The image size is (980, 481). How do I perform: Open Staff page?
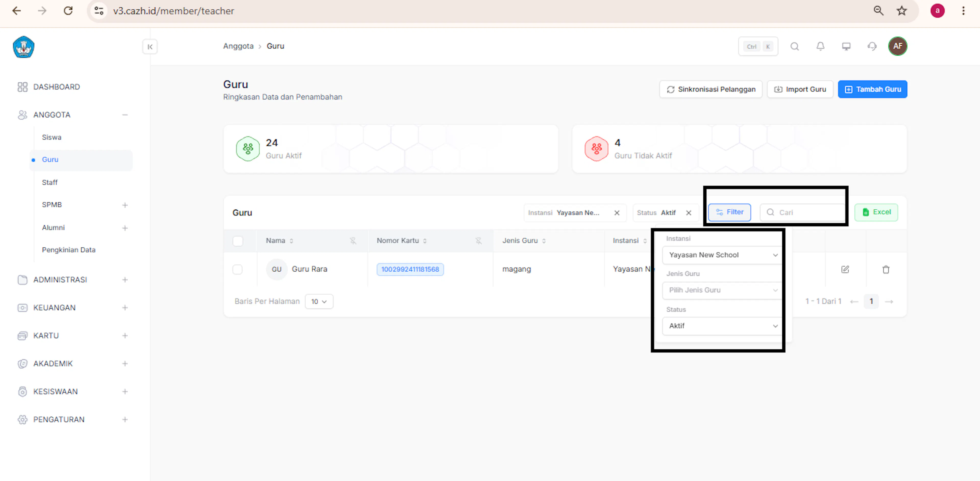pos(50,183)
